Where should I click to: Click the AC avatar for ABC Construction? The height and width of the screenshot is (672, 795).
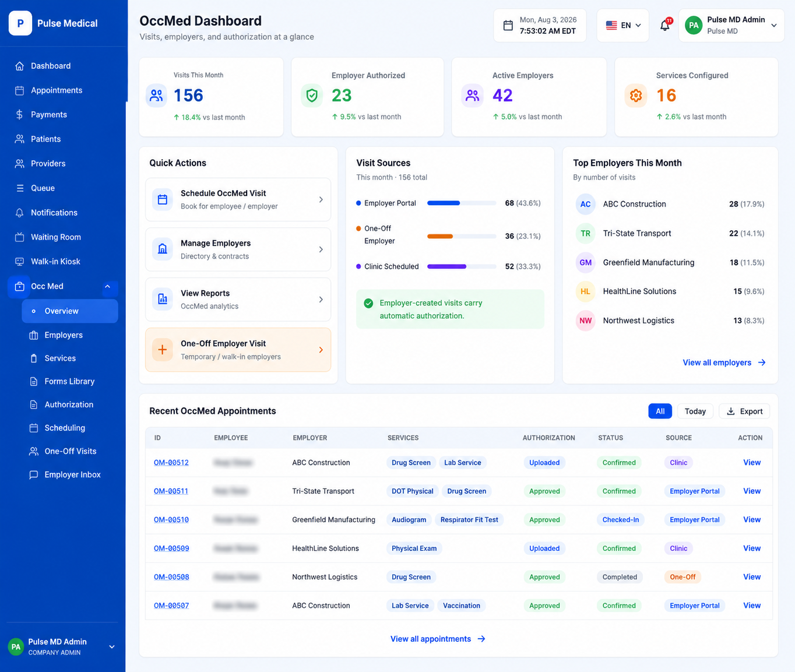585,204
